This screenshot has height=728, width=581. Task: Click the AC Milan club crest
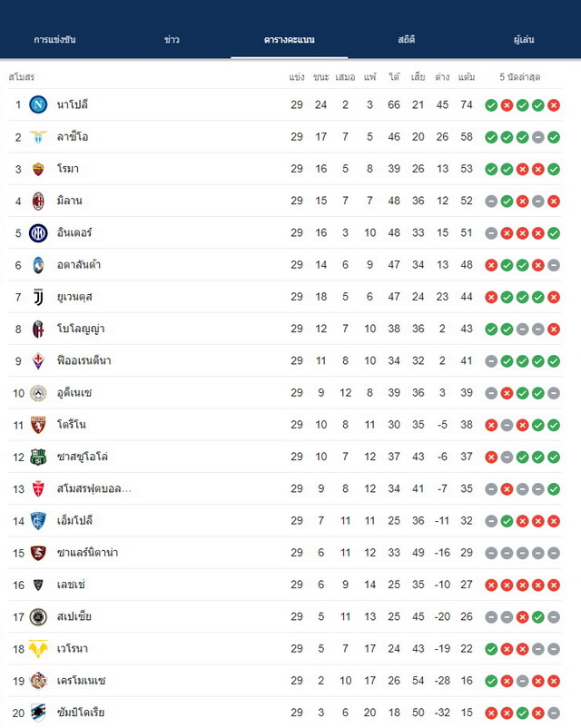click(38, 201)
